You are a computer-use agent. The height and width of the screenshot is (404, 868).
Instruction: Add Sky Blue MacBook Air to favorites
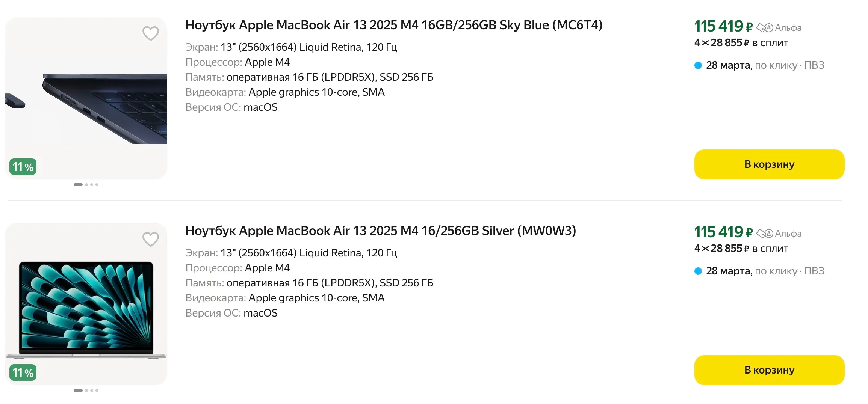[150, 33]
